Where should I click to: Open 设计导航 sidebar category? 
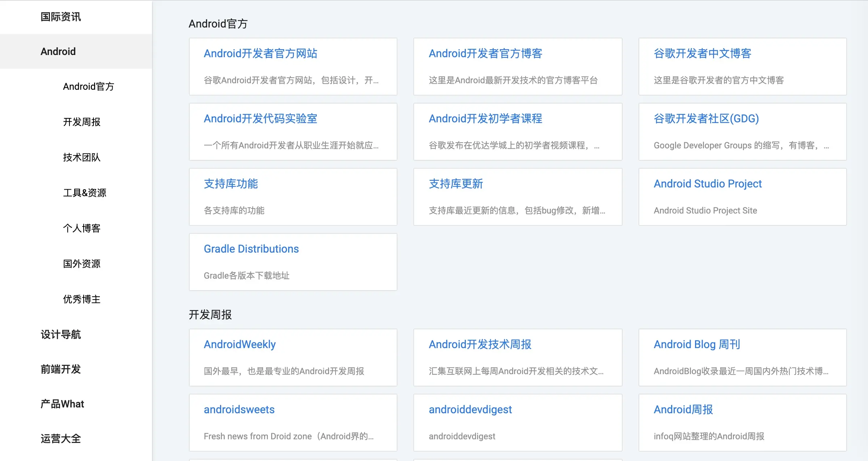point(60,334)
